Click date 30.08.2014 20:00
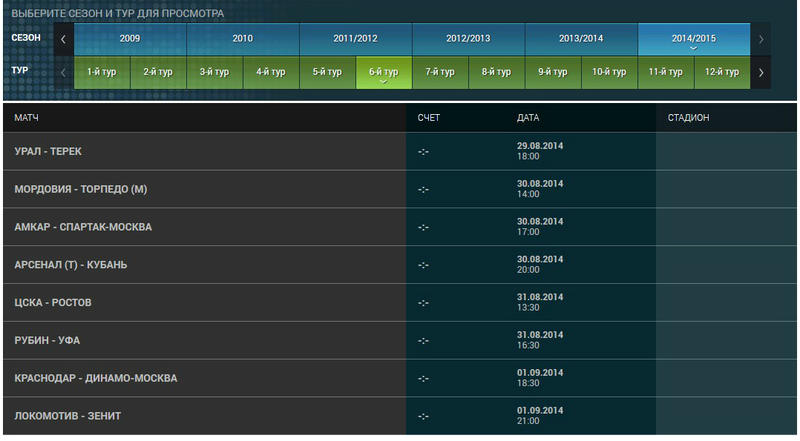Screen dimensions: 800x441 540,264
